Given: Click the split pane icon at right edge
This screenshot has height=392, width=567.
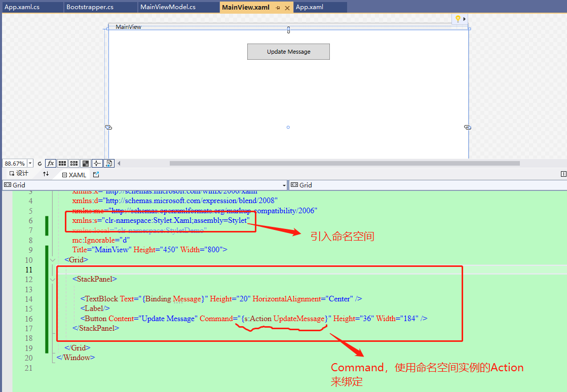Looking at the screenshot, I should click(x=563, y=174).
